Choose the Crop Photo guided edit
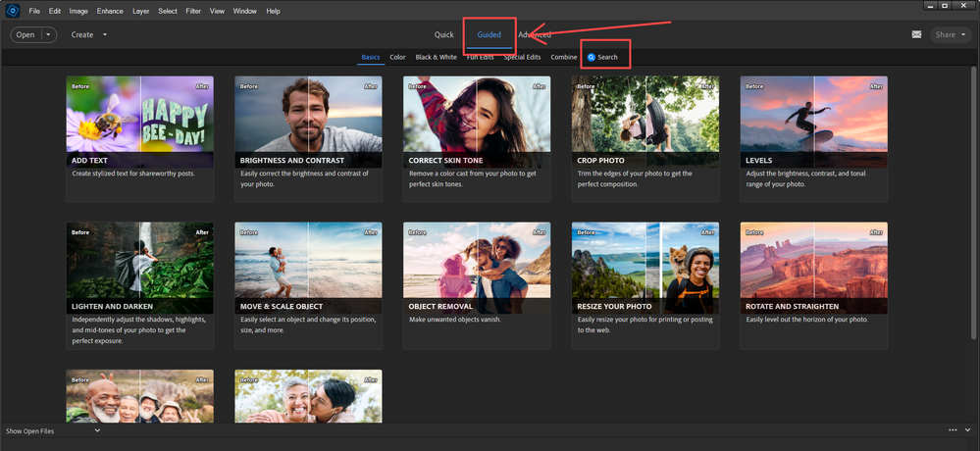The image size is (980, 451). (645, 123)
